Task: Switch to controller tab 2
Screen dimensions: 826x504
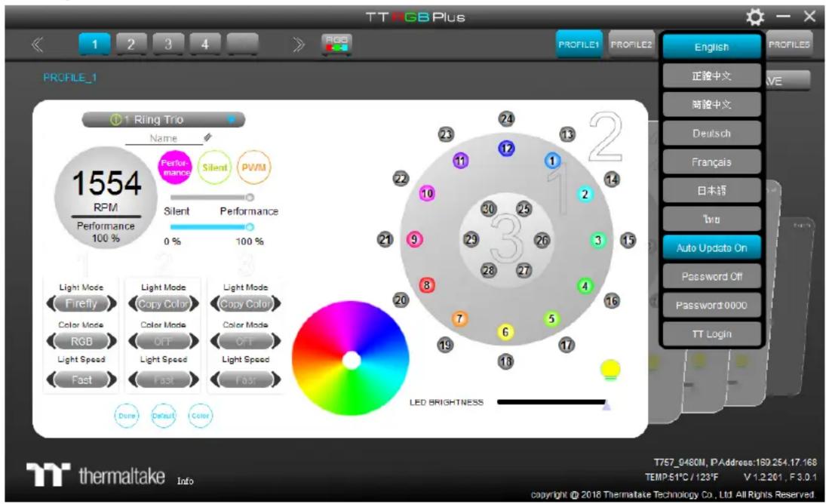Action: click(131, 45)
